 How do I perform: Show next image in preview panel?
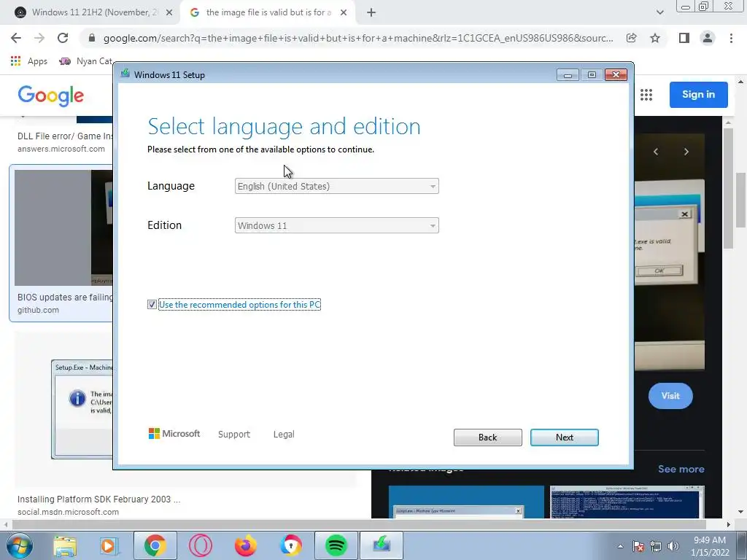tap(686, 152)
